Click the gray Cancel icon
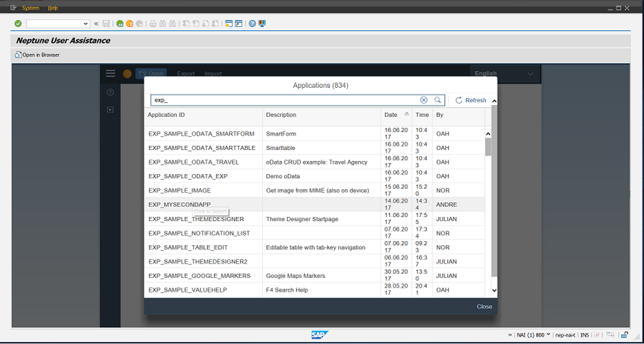The width and height of the screenshot is (644, 344). coord(140,24)
